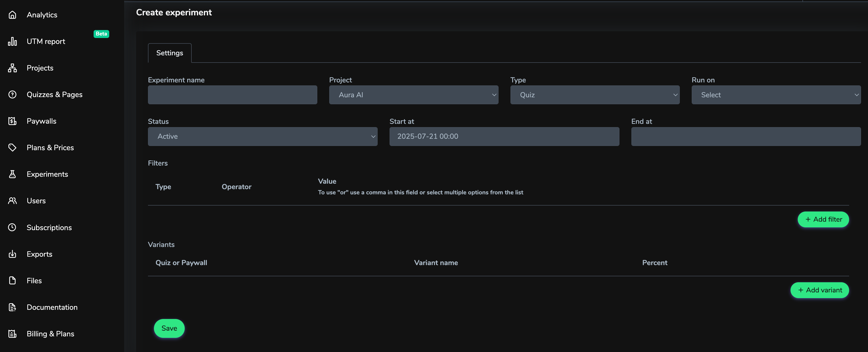Viewport: 868px width, 352px height.
Task: Open the Experiments section
Action: click(x=47, y=174)
